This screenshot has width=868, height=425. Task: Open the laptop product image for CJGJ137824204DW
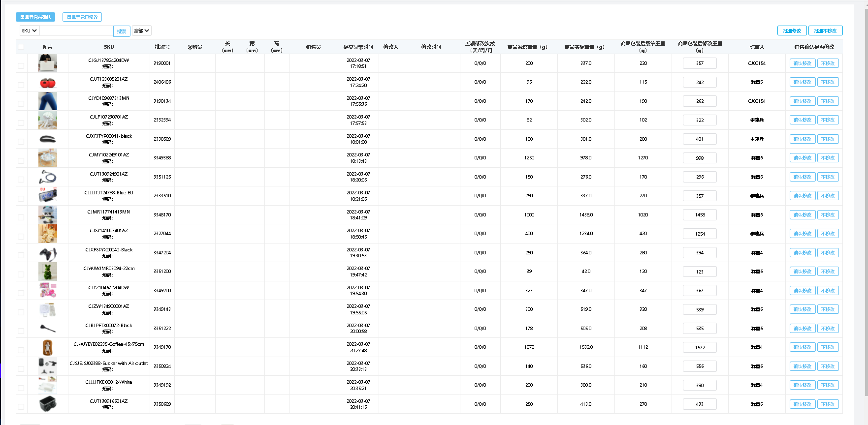point(48,63)
